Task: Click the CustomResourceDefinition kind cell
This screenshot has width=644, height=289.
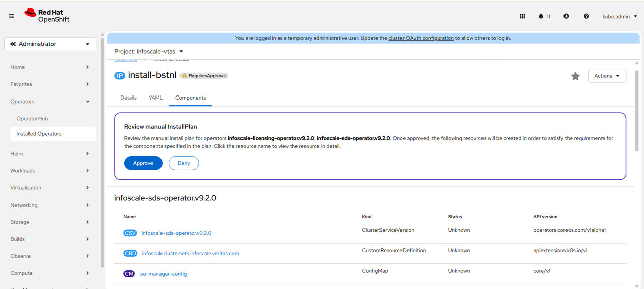Action: tap(394, 250)
